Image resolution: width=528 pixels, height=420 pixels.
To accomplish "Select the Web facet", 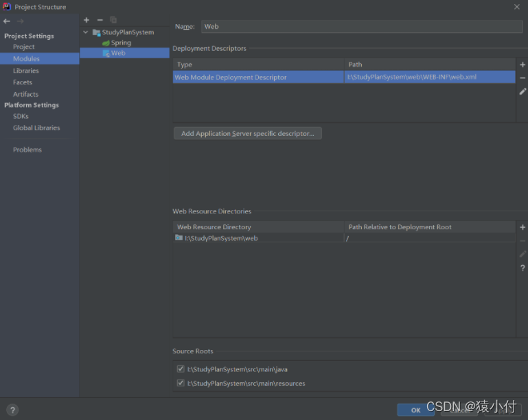I will [x=124, y=53].
